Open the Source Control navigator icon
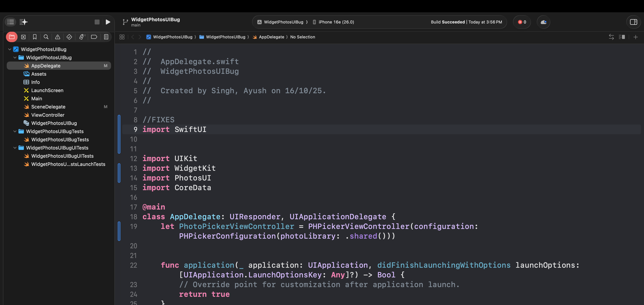This screenshot has height=305, width=644. pyautogui.click(x=23, y=37)
